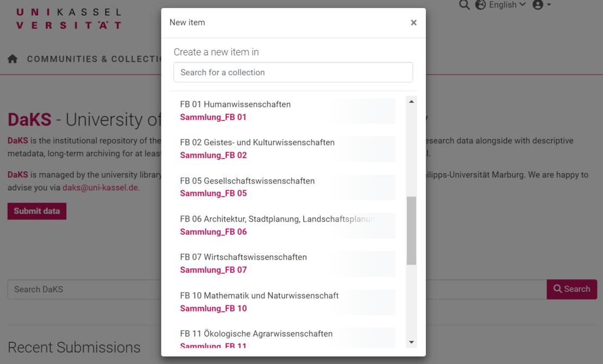Click the globe language icon
Image resolution: width=603 pixels, height=364 pixels.
pos(480,5)
